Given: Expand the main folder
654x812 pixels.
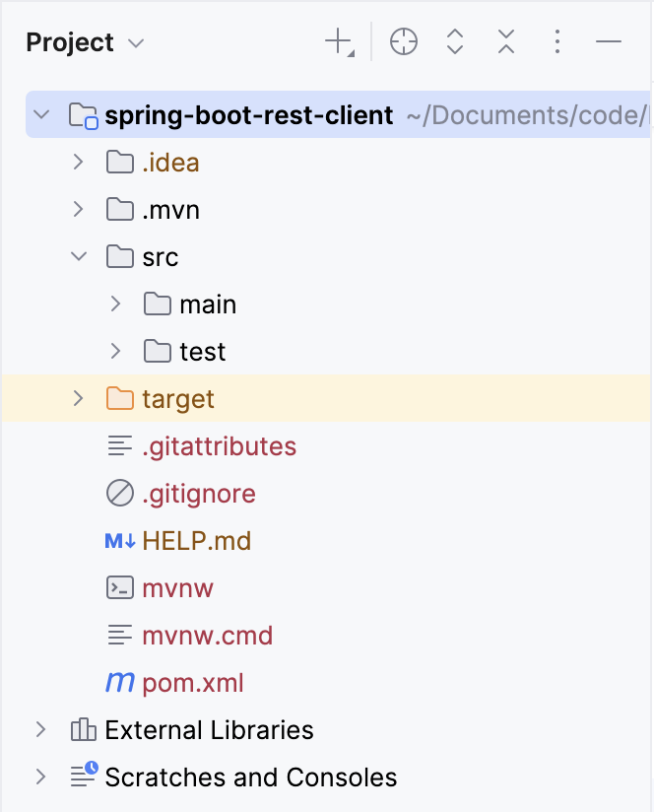Looking at the screenshot, I should click(x=116, y=304).
